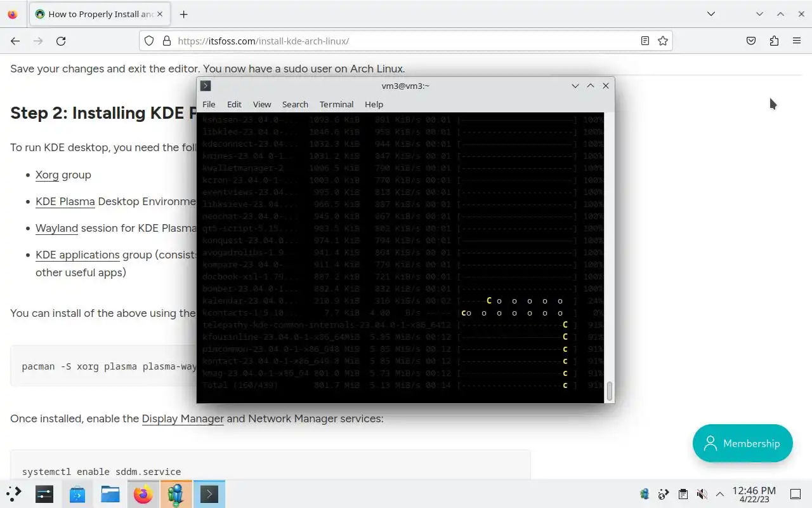Click 'systemctl enable sddm.service' code text
The width and height of the screenshot is (812, 508).
[101, 472]
